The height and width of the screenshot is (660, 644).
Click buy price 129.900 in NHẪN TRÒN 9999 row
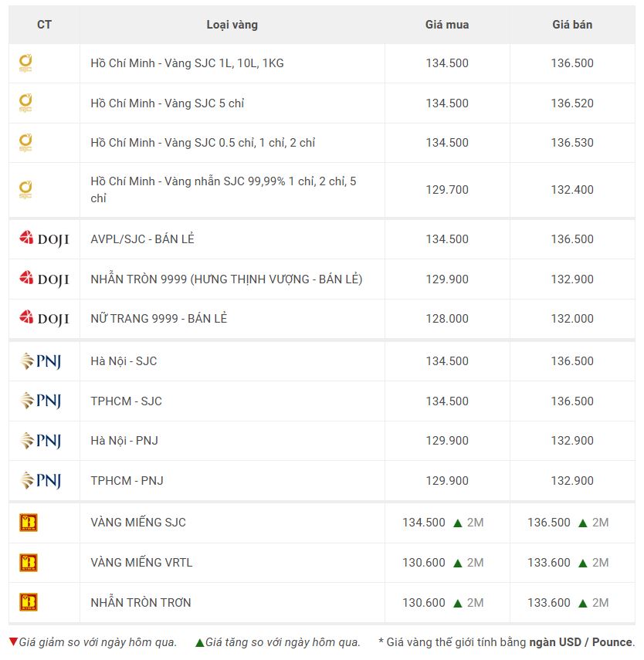[447, 279]
